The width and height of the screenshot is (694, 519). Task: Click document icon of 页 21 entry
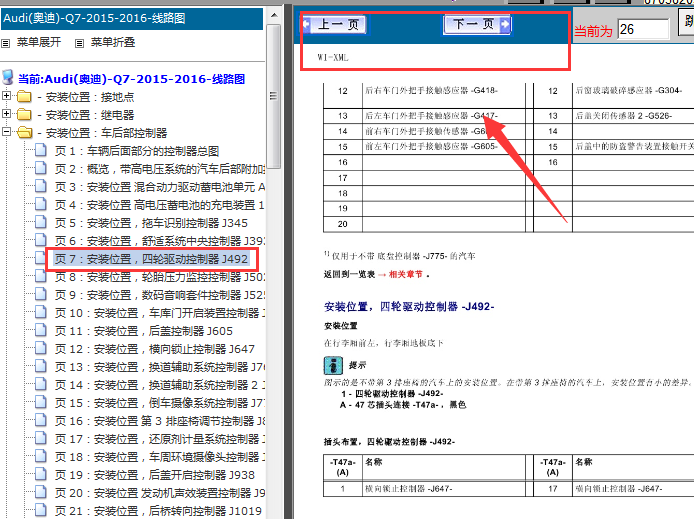[x=41, y=510]
